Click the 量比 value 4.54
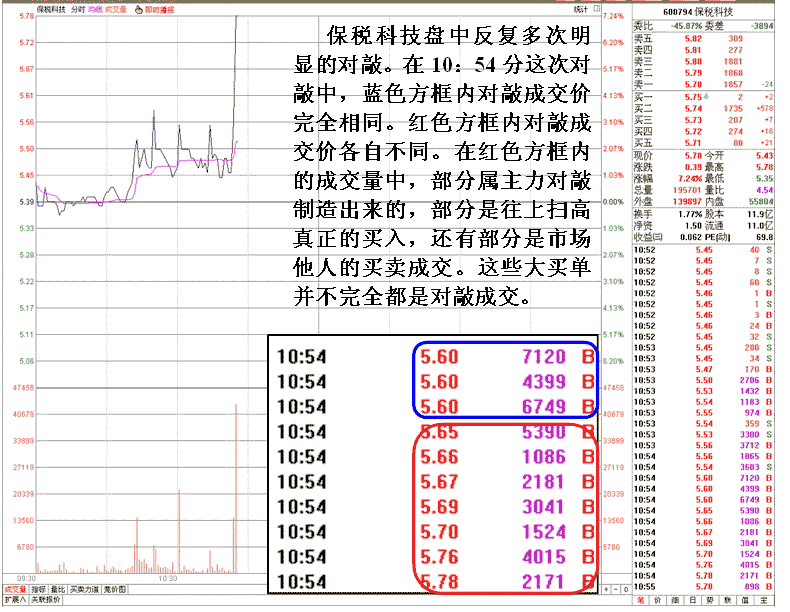The width and height of the screenshot is (790, 612). pyautogui.click(x=764, y=190)
